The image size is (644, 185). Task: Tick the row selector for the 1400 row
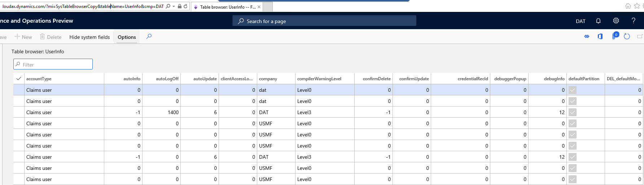pos(19,112)
